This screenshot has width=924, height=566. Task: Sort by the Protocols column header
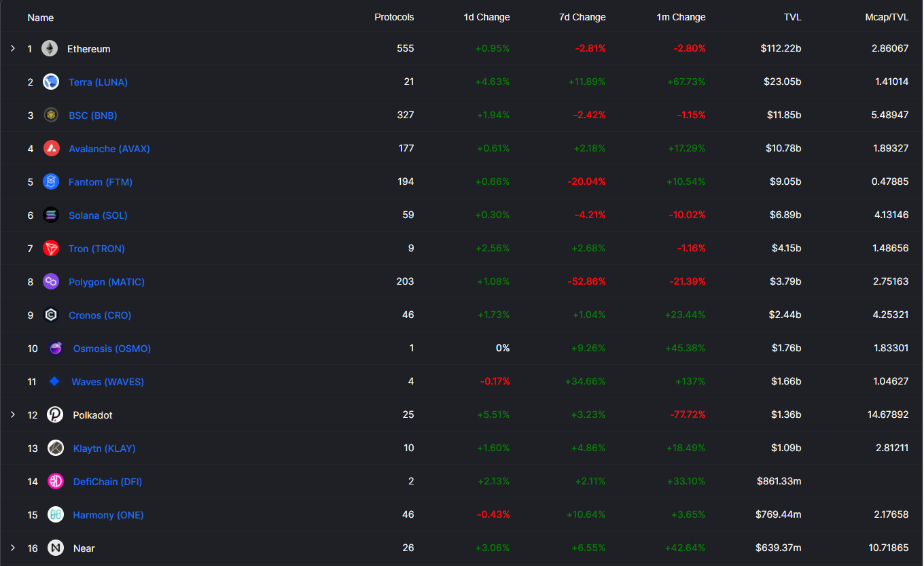tap(394, 17)
